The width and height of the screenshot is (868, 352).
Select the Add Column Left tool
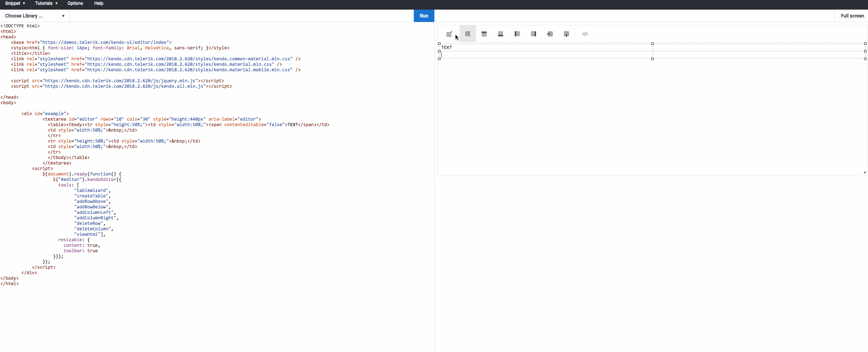pos(517,34)
